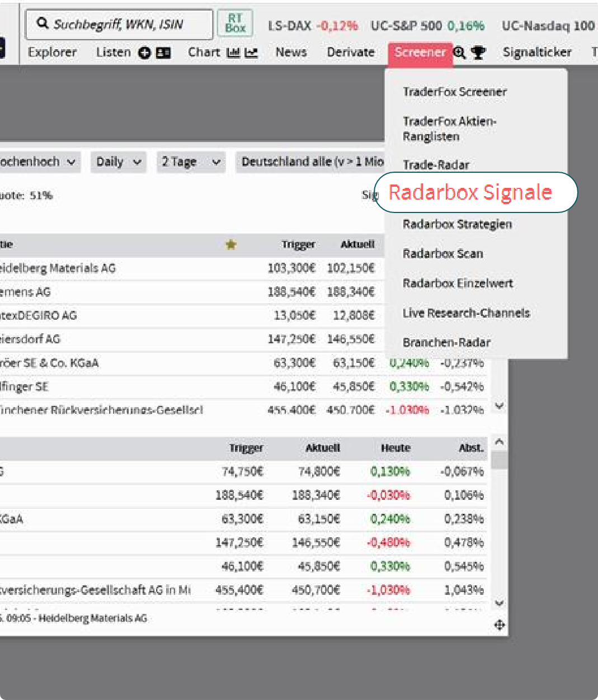Open the Deutschland alle market dropdown
The height and width of the screenshot is (700, 598).
[x=311, y=162]
